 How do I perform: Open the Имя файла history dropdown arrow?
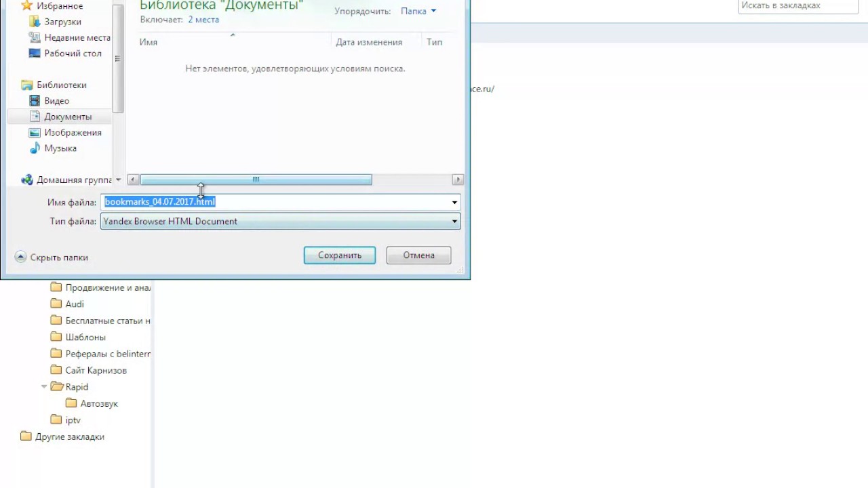(454, 202)
